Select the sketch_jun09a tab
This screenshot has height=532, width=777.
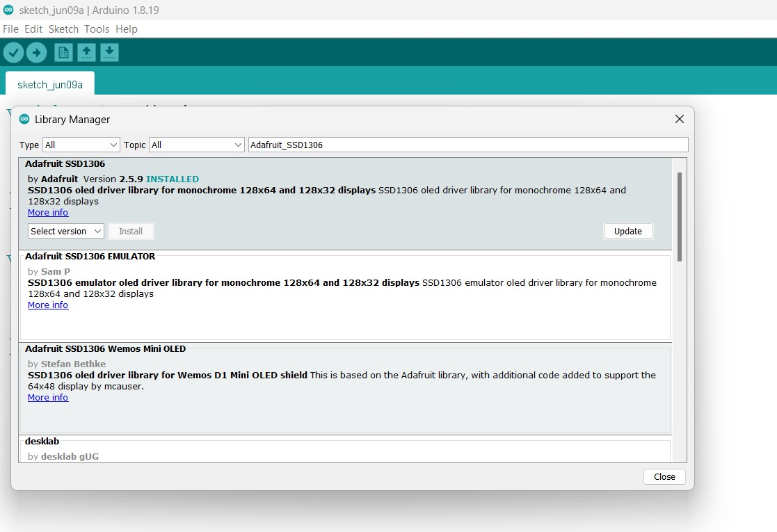point(50,84)
